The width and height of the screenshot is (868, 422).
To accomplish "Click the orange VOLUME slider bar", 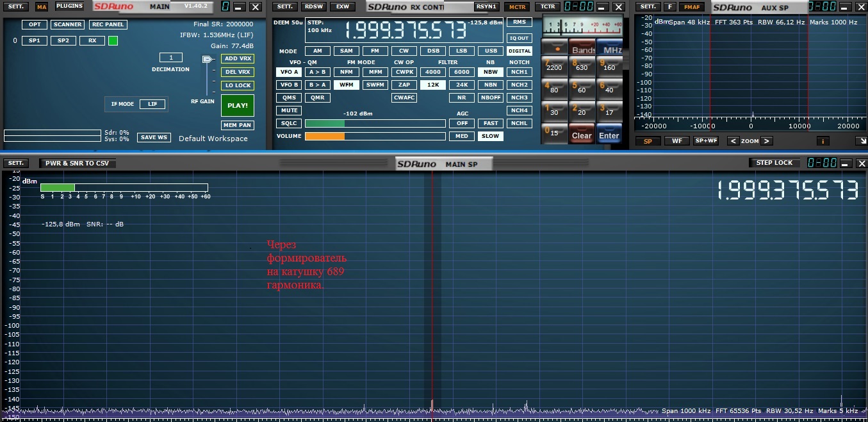I will (x=325, y=136).
